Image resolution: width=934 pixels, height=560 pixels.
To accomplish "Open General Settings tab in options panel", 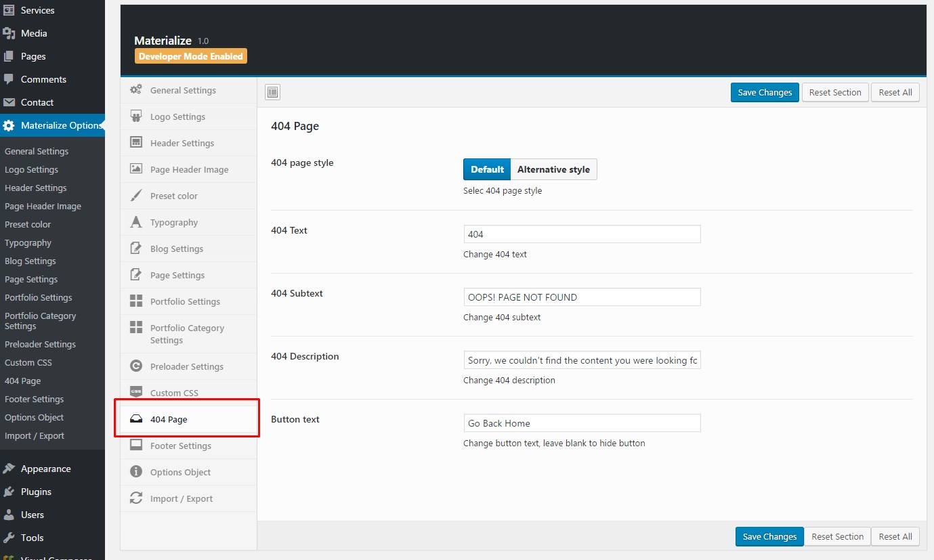I will [189, 90].
